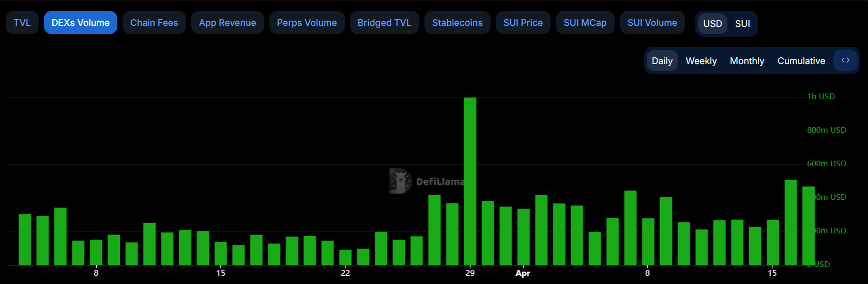Screen dimensions: 868x284
Task: Select the DEXs Volume metric
Action: click(x=81, y=23)
